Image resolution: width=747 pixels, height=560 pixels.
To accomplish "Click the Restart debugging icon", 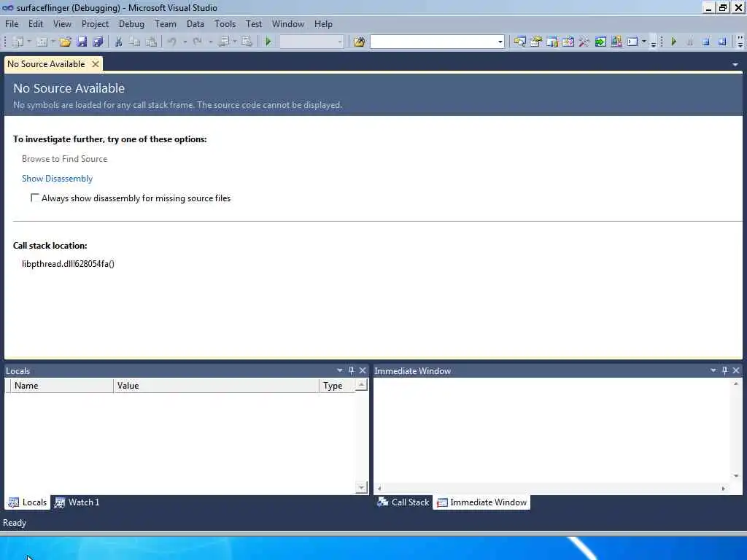I will (722, 42).
